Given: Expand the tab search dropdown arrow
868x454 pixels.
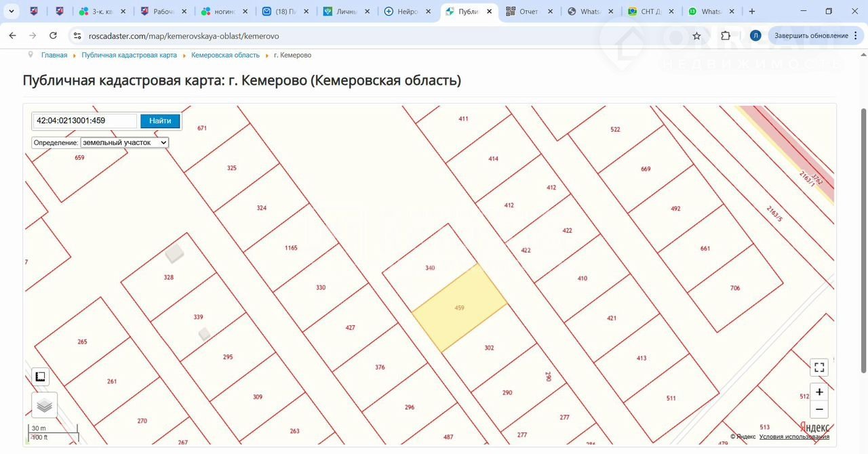Looking at the screenshot, I should coord(12,12).
